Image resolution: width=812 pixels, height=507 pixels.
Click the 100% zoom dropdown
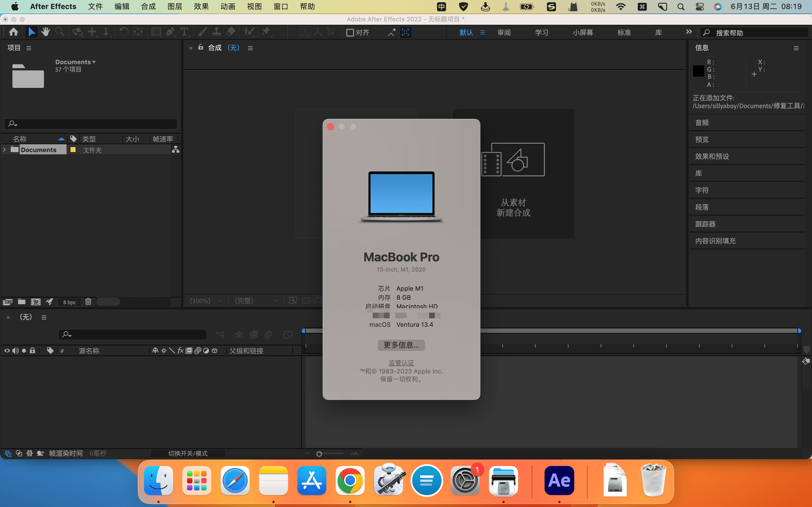tap(208, 301)
